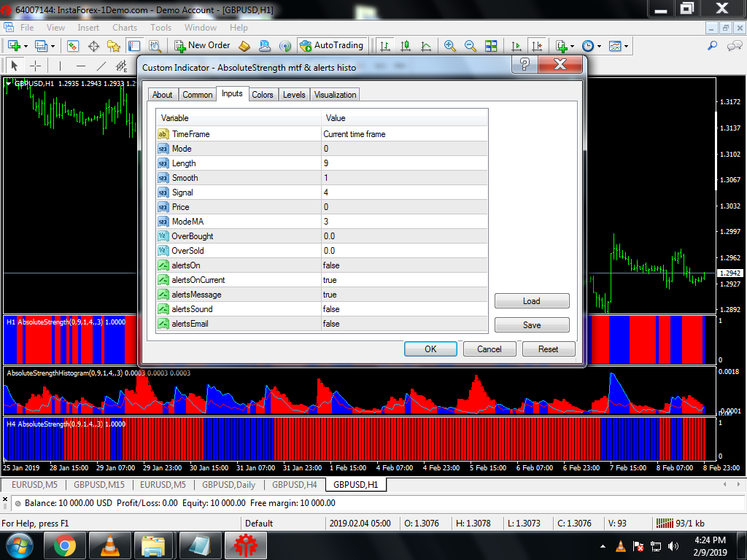Select the Candlesticks chart type icon

pos(406,46)
